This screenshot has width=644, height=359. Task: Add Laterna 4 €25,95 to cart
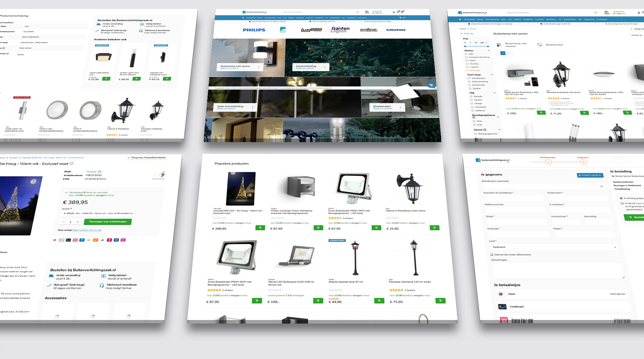(435, 228)
